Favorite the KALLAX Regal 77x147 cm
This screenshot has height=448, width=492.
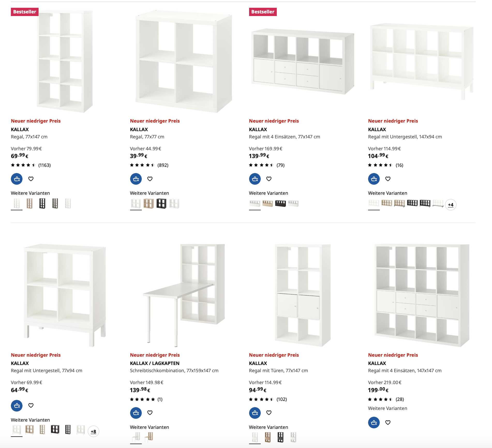31,179
